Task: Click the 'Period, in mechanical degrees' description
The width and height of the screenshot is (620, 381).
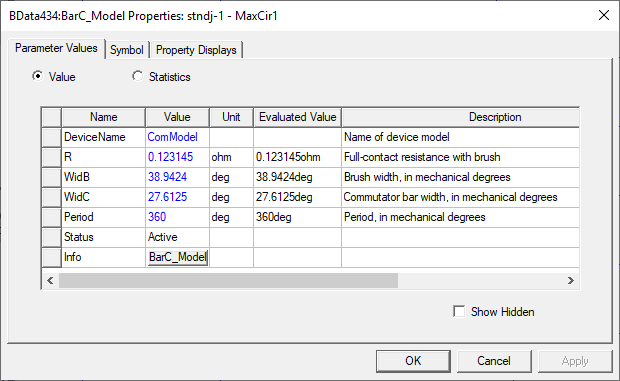Action: coord(461,217)
